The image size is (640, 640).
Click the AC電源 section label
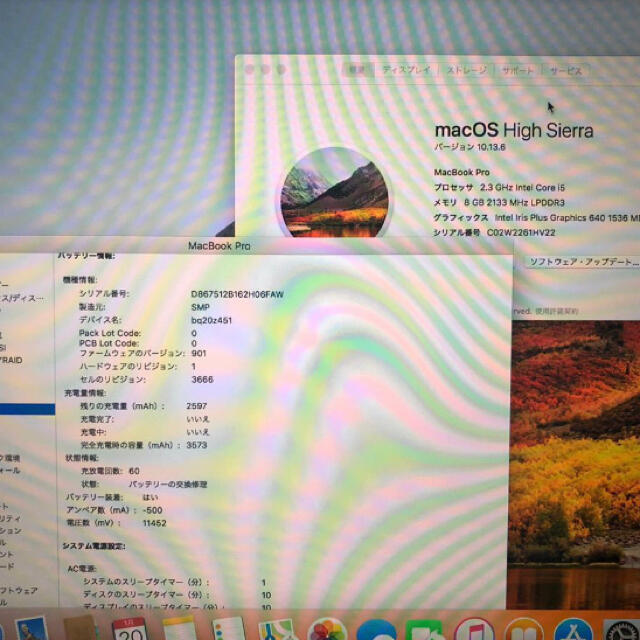click(x=82, y=569)
